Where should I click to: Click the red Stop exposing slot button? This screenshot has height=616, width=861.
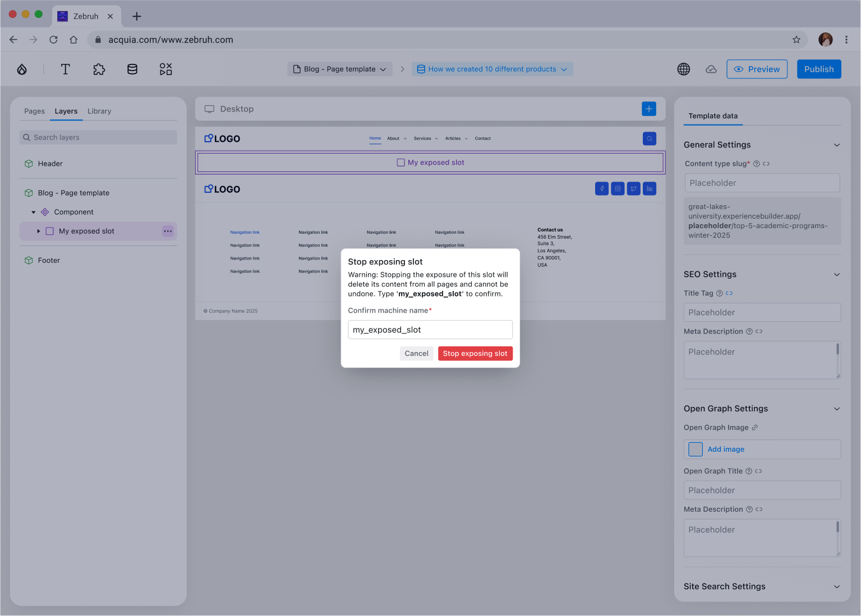pos(475,354)
